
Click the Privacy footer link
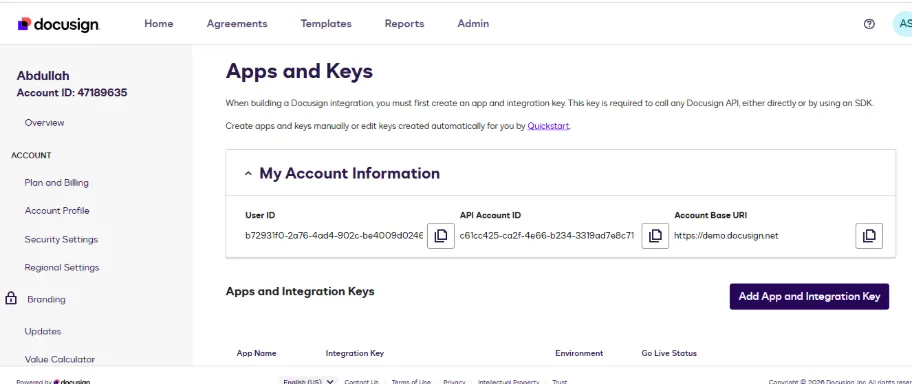[x=454, y=382]
